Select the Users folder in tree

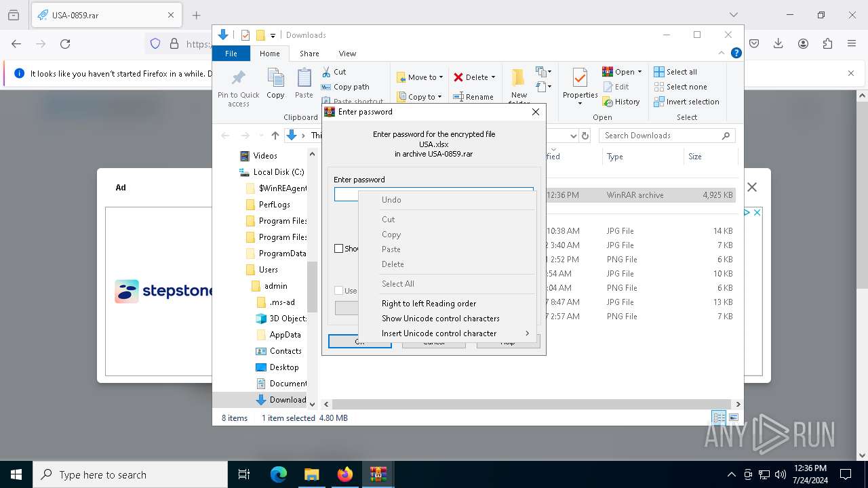(269, 270)
